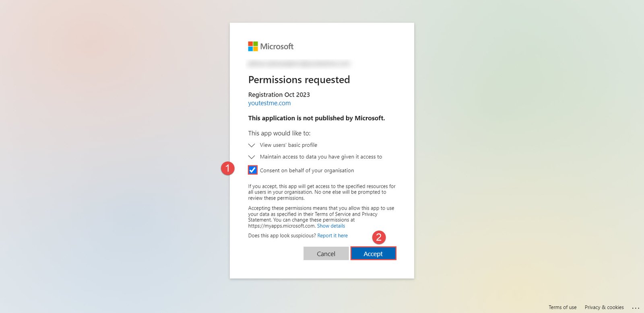644x313 pixels.
Task: Click the 'Consent on behalf of your organisation' label
Action: coord(307,171)
